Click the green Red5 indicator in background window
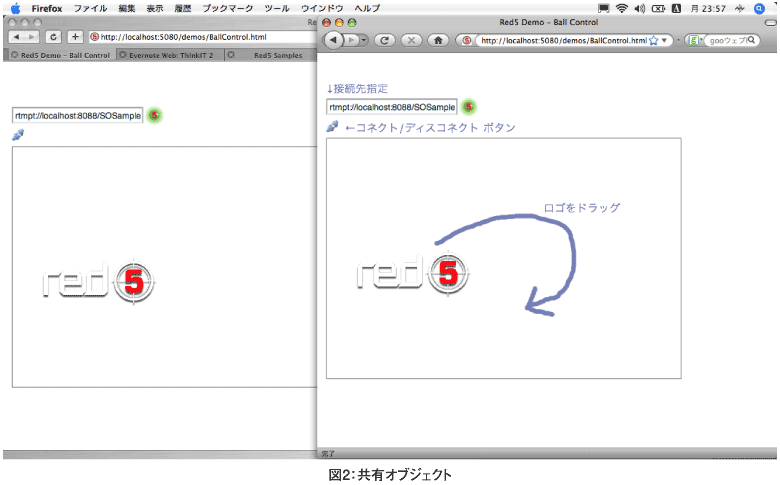Viewport: 780px width, 485px height. pos(154,115)
